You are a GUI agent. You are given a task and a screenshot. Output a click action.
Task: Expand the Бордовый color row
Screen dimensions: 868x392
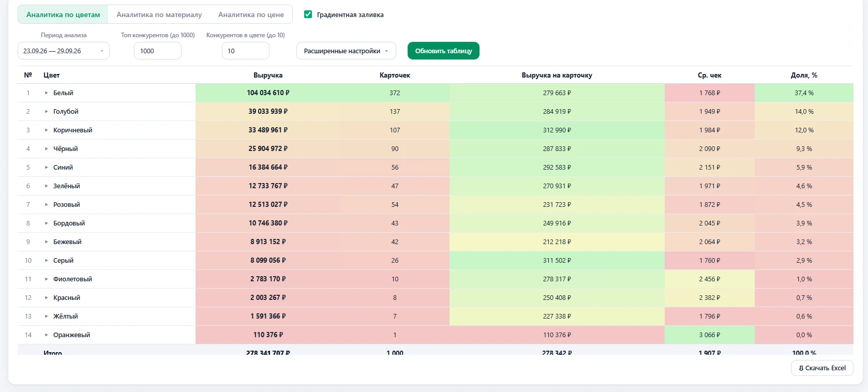pos(46,223)
